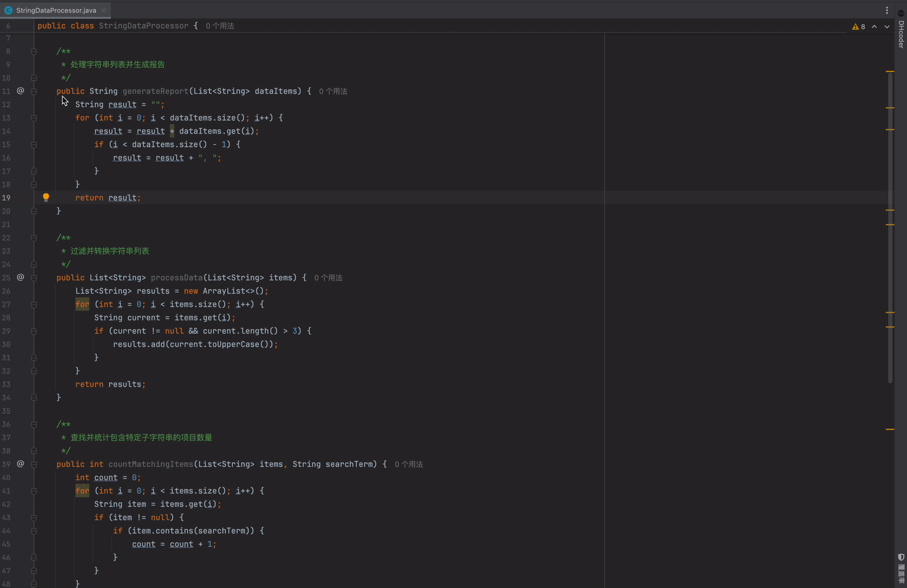Viewport: 907px width, 588px height.
Task: Click the yellow warning indicator showing 8 problems
Action: [x=859, y=27]
